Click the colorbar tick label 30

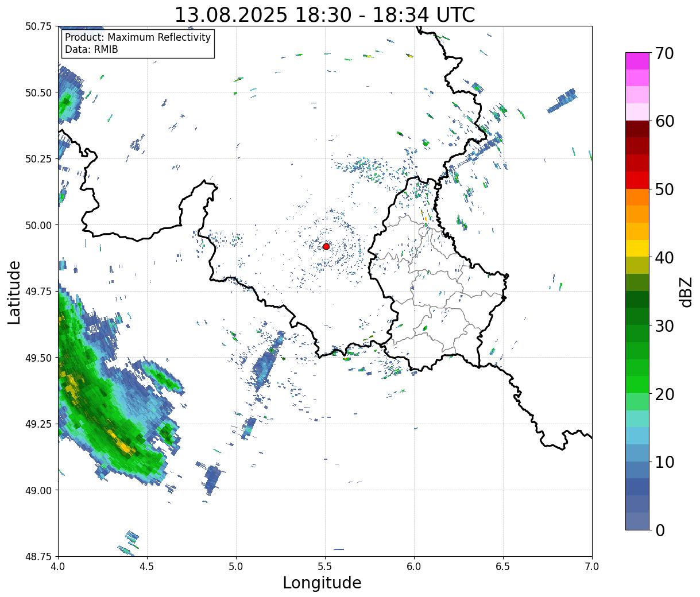pyautogui.click(x=664, y=326)
